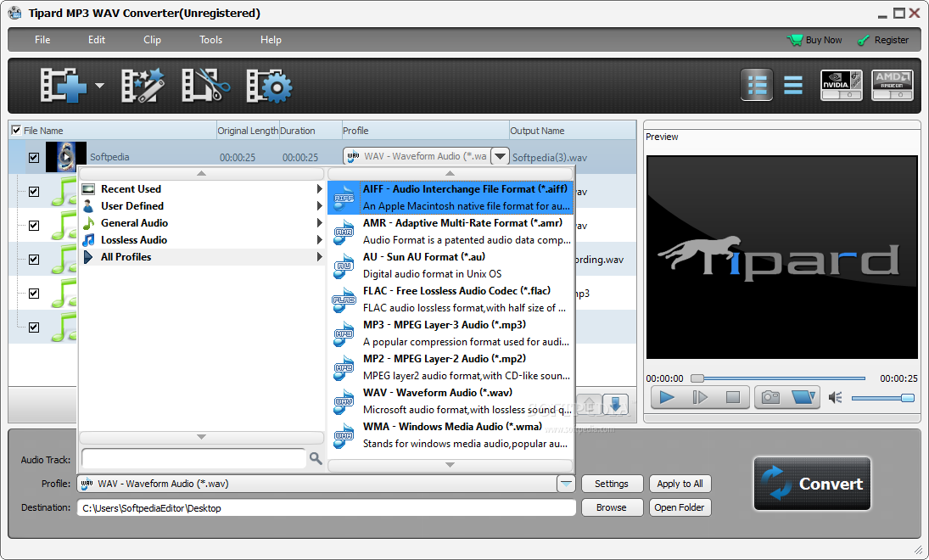Uncheck the fifth file row checkbox
Viewport: 929px width, 560px height.
(x=34, y=294)
